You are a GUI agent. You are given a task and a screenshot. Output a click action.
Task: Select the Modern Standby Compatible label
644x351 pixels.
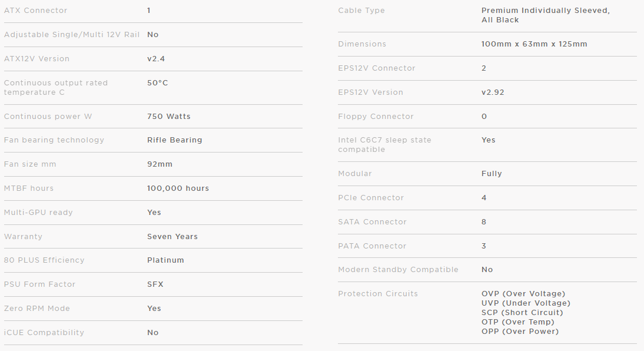click(x=398, y=270)
